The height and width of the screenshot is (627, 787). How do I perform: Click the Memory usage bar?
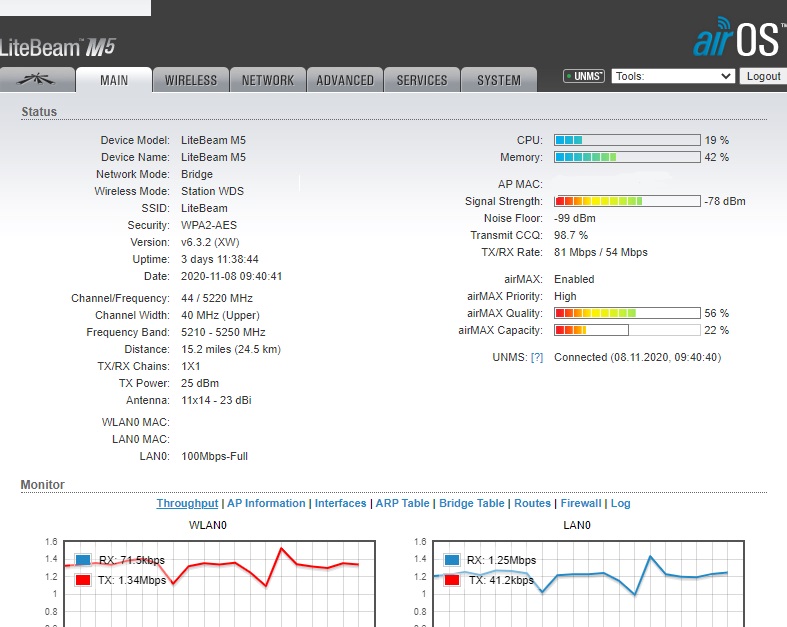627,157
